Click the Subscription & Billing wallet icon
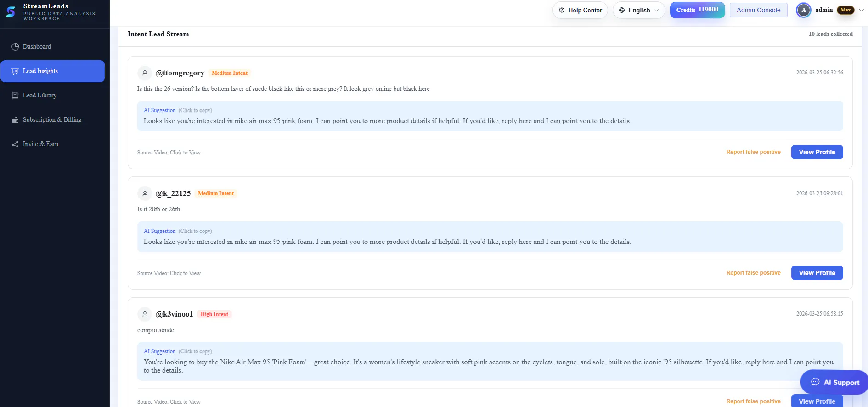The height and width of the screenshot is (407, 868). [x=15, y=120]
